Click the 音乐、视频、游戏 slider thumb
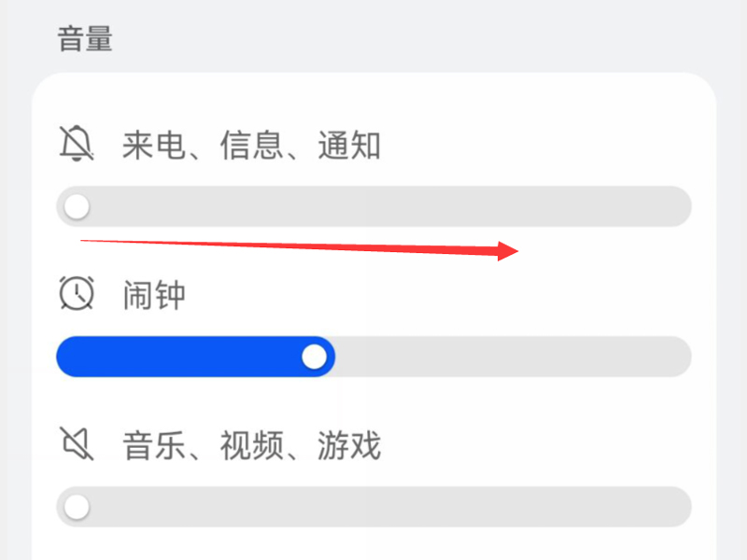 (x=77, y=507)
